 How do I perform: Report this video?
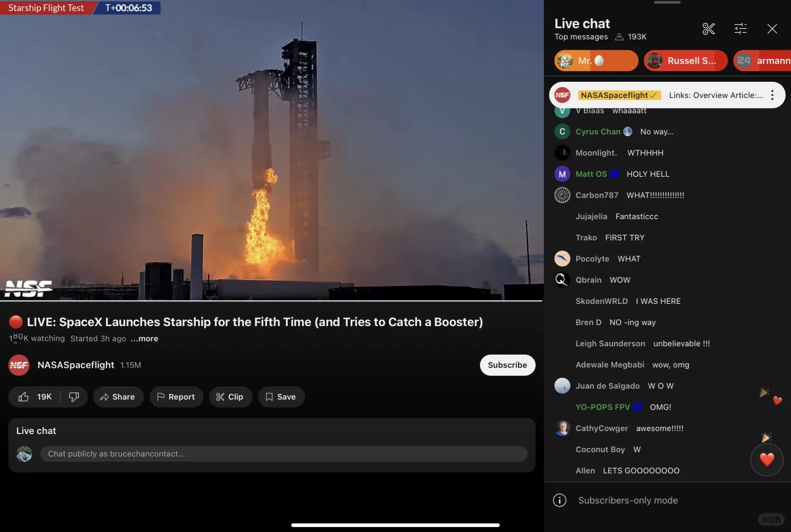(x=176, y=397)
